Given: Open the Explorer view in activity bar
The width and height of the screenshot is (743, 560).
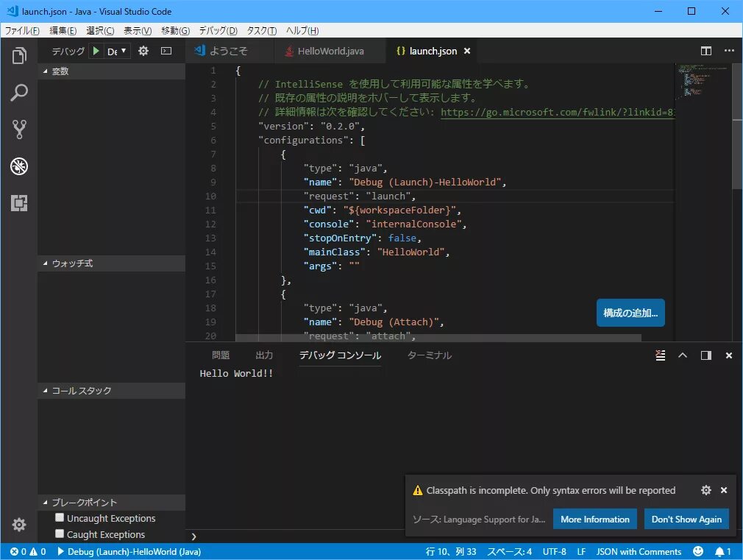Looking at the screenshot, I should [x=19, y=55].
